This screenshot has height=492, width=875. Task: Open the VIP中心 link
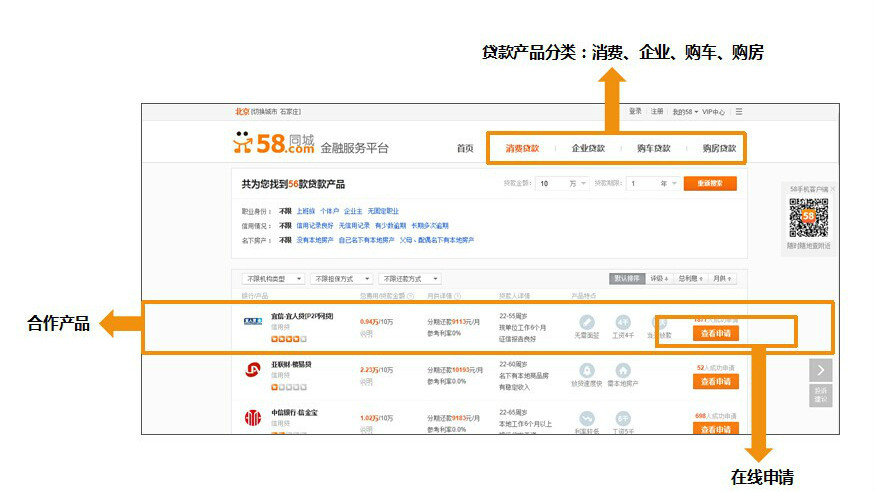pyautogui.click(x=714, y=112)
